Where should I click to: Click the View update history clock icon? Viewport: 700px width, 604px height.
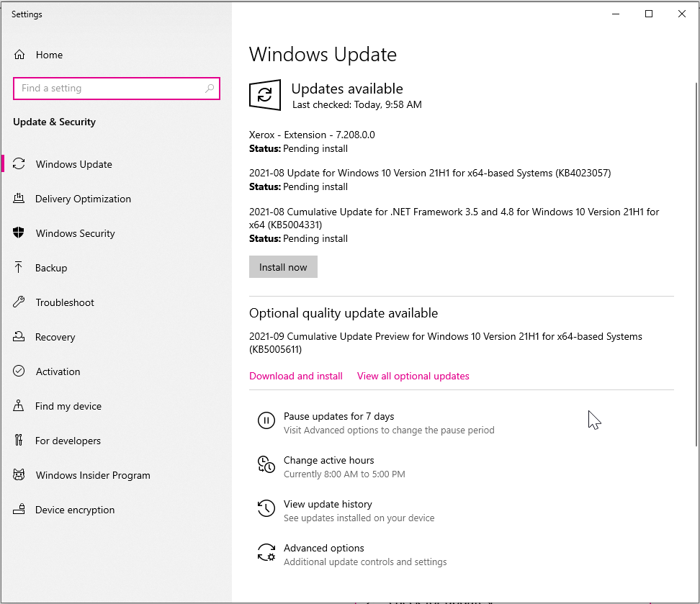point(266,508)
